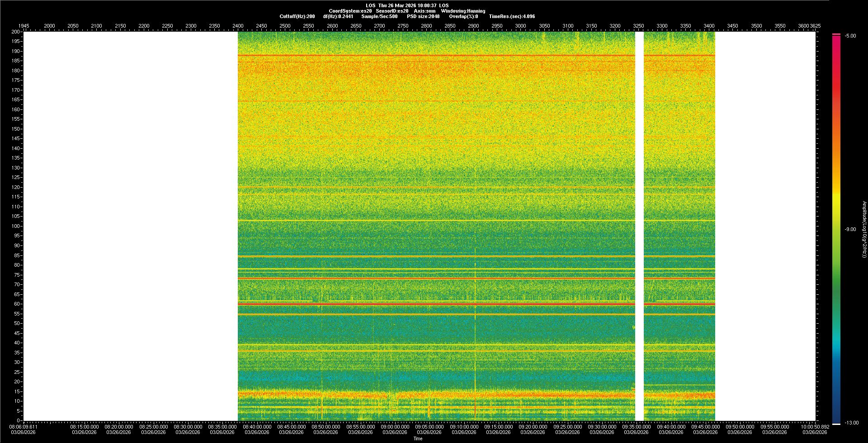Click the Cutoff(Hz):200 header parameter
The image size is (868, 443).
[x=297, y=16]
